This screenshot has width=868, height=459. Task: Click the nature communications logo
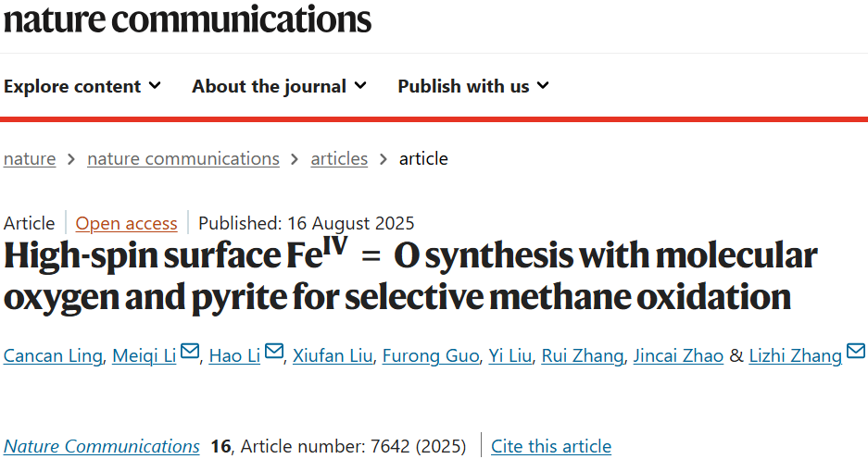[187, 19]
